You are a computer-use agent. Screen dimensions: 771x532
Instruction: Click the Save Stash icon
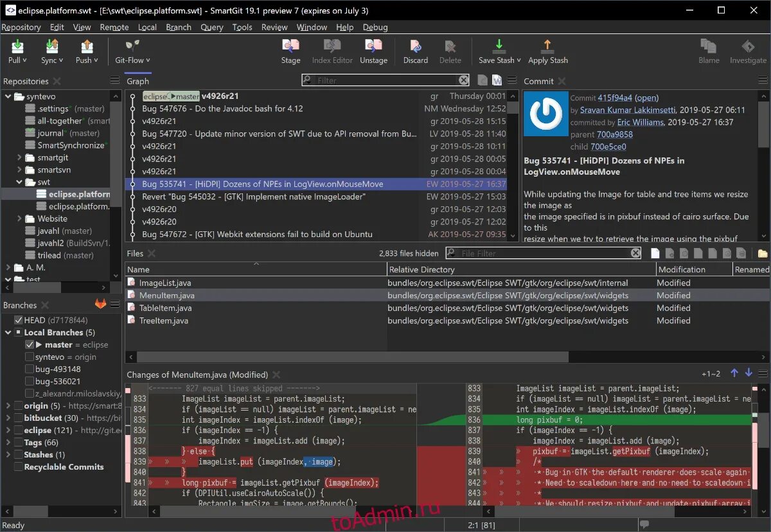499,46
